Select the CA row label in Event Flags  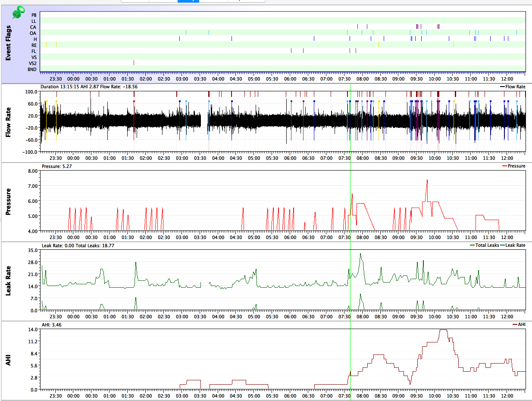(34, 27)
